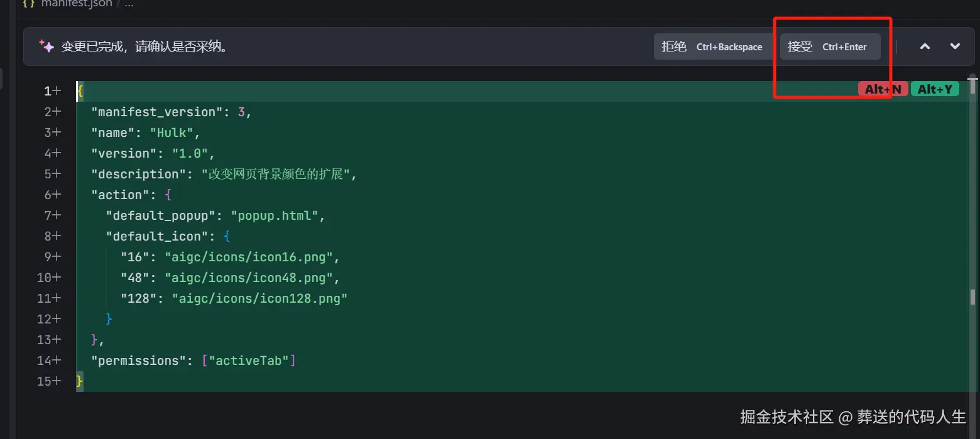Viewport: 980px width, 439px height.
Task: Click the "default_icon" opening brace on line 8
Action: click(x=227, y=236)
